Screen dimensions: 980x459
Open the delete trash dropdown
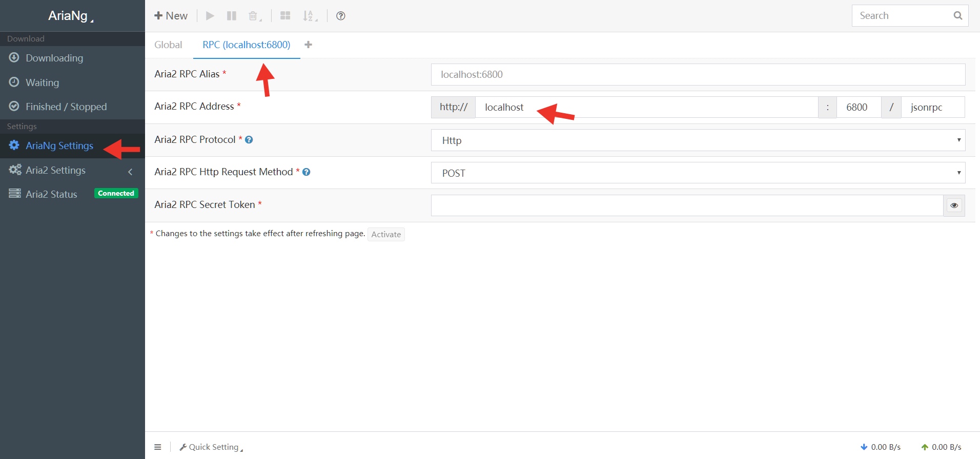coord(255,16)
